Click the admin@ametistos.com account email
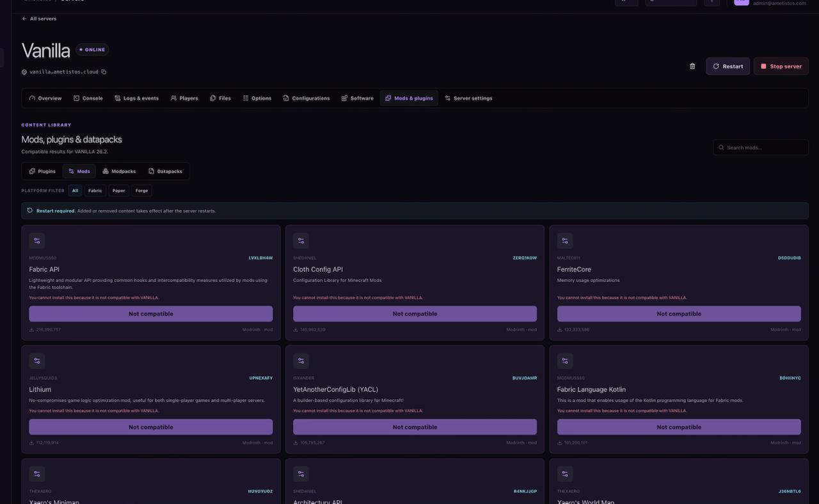 [x=779, y=3]
